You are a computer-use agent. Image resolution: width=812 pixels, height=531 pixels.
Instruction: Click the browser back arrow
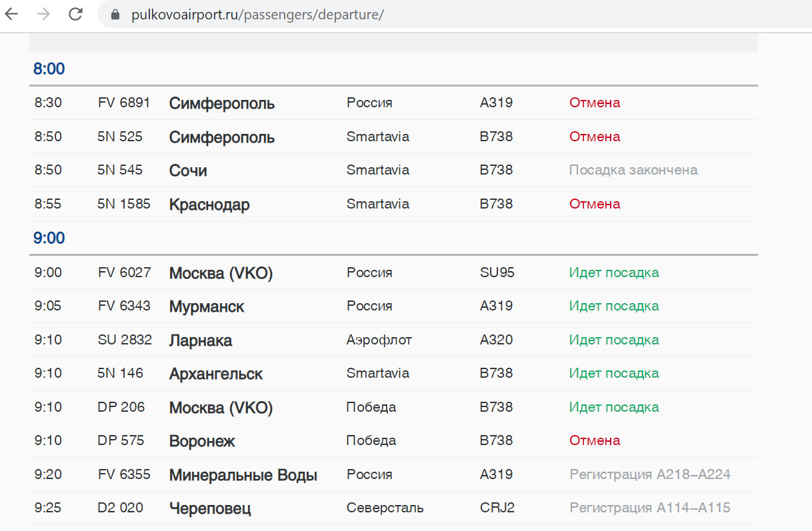pyautogui.click(x=11, y=14)
